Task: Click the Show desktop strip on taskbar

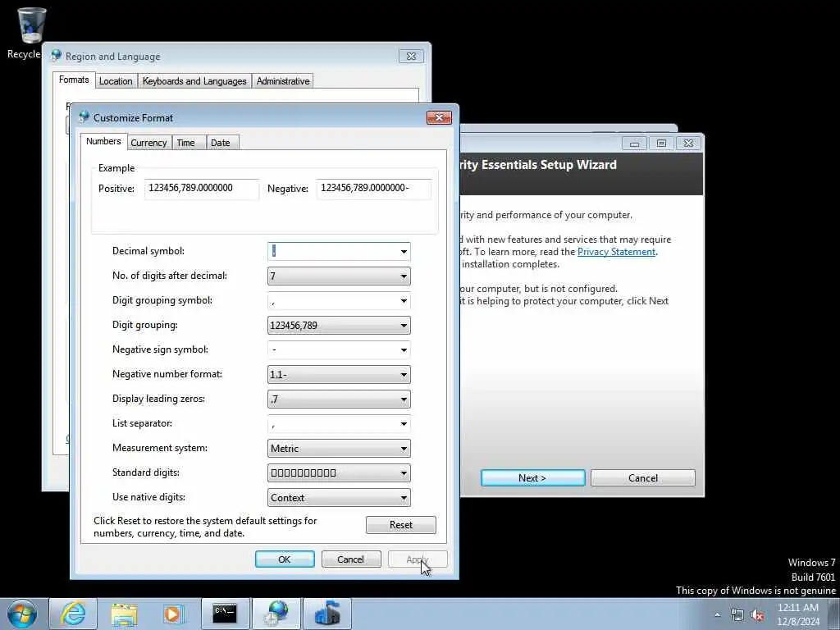Action: (x=834, y=614)
